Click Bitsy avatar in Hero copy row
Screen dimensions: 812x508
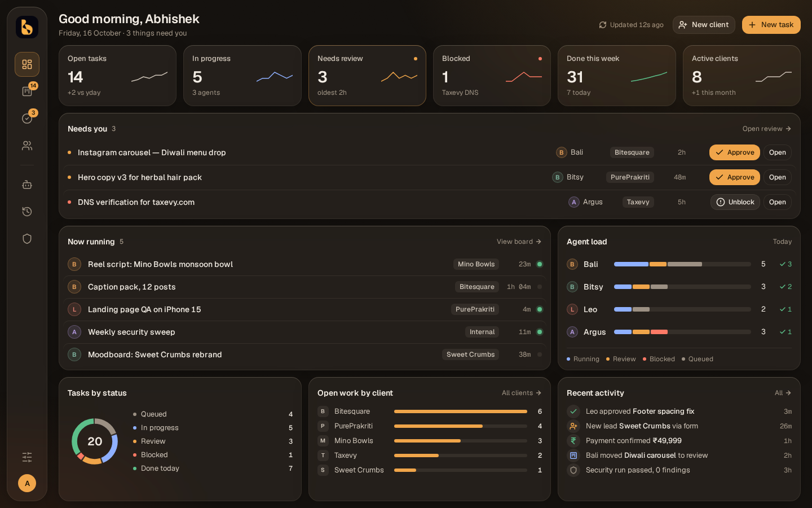[558, 177]
